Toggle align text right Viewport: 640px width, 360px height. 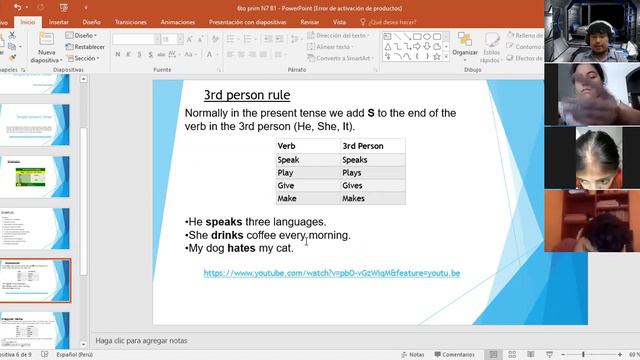tap(252, 54)
